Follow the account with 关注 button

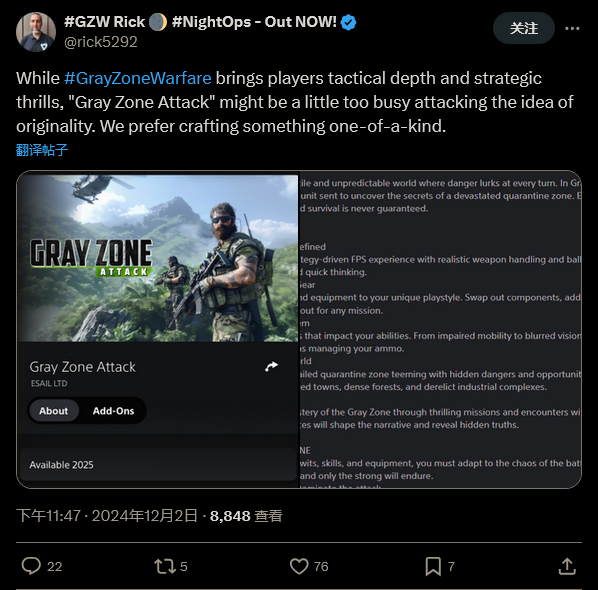tap(524, 28)
